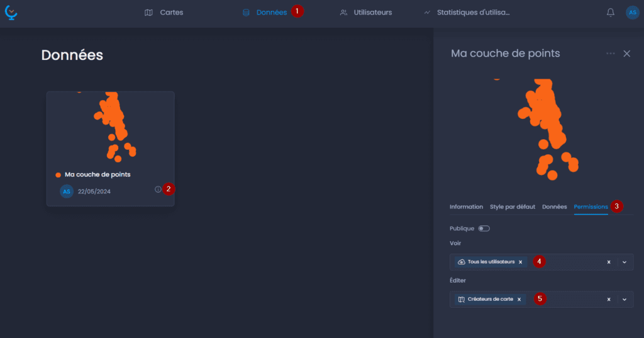Select the Permissions tab
644x338 pixels.
591,207
